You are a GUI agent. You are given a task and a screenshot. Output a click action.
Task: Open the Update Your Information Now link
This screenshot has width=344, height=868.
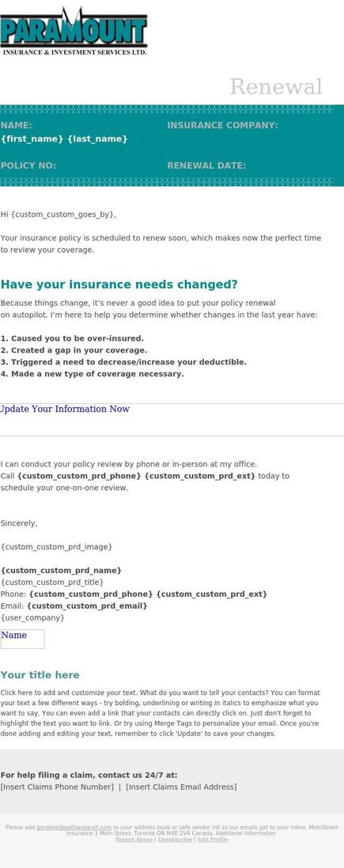coord(64,409)
